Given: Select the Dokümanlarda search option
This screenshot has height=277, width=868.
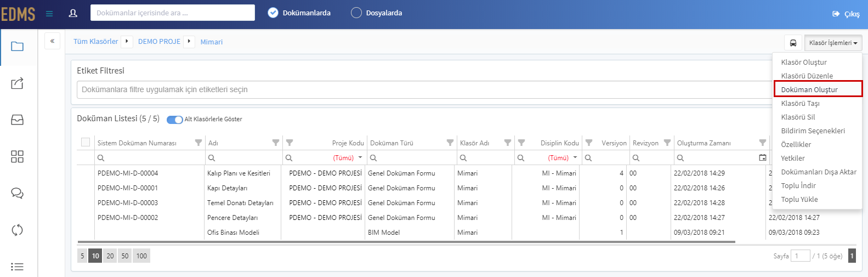Looking at the screenshot, I should pos(299,13).
